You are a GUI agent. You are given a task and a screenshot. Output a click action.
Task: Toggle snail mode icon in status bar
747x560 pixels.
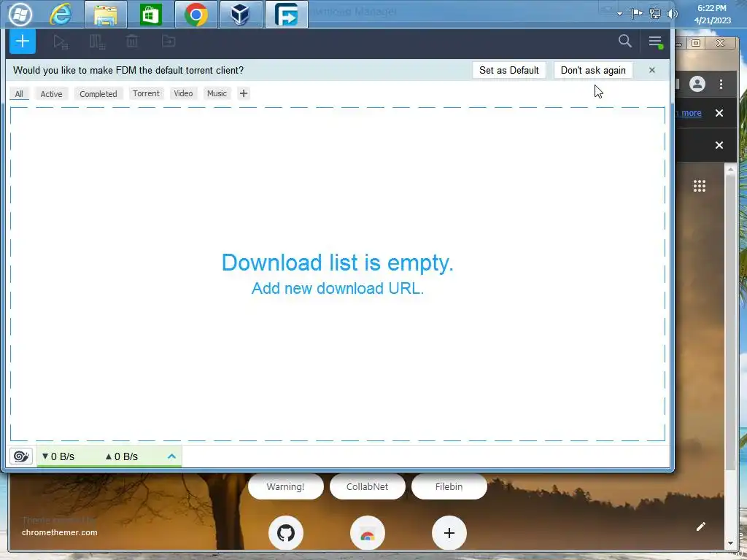tap(21, 456)
